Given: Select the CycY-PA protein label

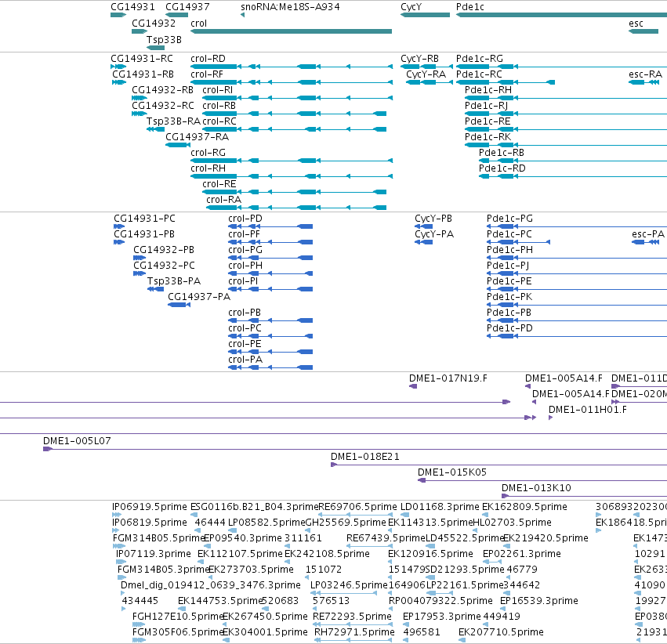Looking at the screenshot, I should click(x=434, y=234).
